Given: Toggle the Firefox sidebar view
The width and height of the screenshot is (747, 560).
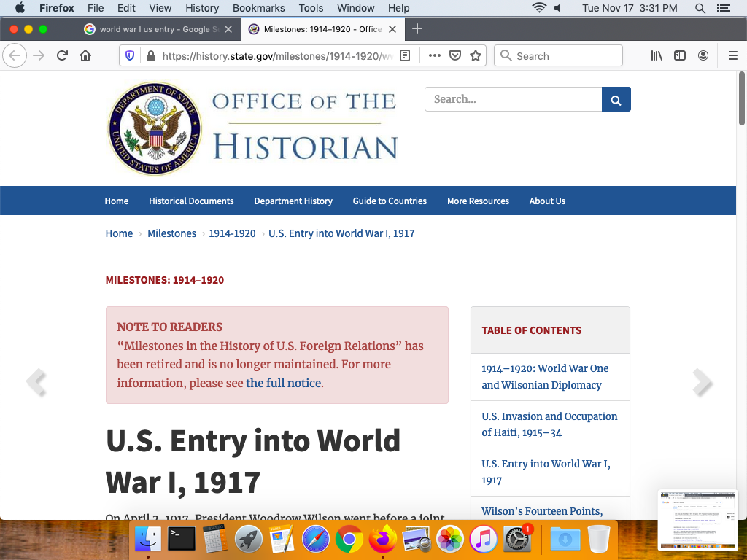Looking at the screenshot, I should point(680,56).
